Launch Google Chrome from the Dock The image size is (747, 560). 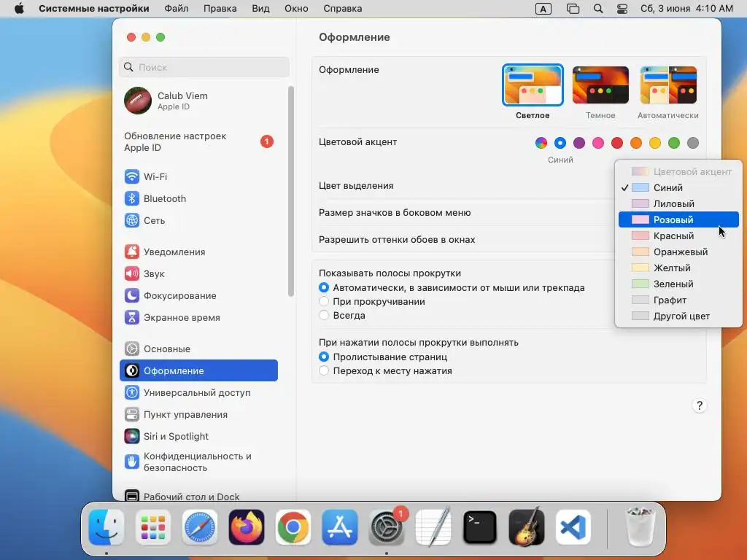[x=293, y=527]
